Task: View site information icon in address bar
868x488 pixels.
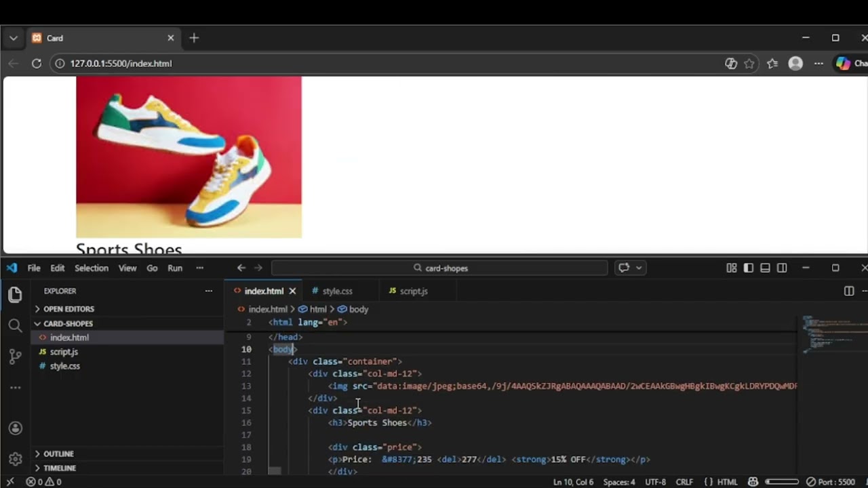Action: pos(60,63)
